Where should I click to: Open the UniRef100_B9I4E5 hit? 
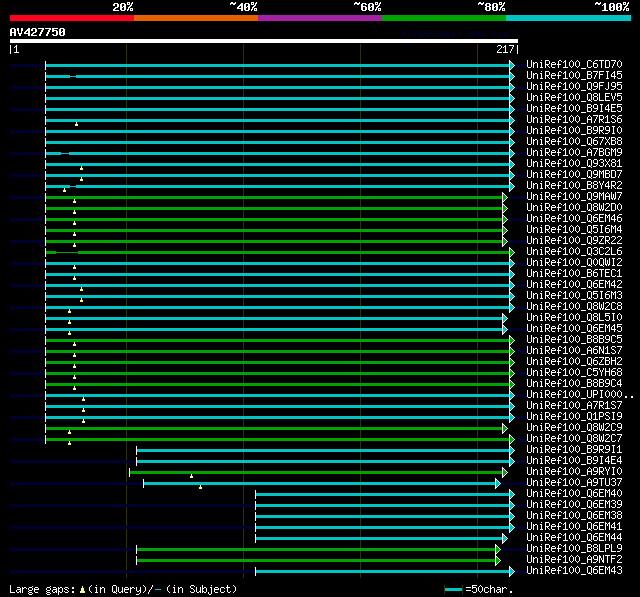[x=574, y=109]
